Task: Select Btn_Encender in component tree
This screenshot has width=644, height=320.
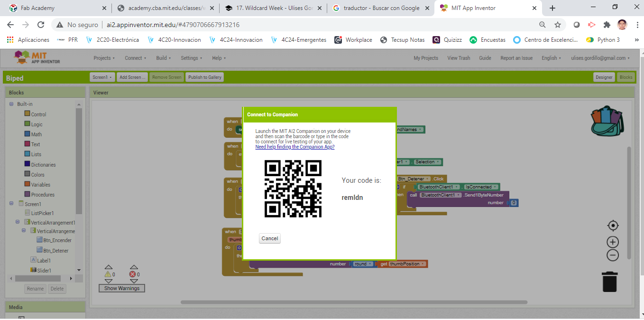Action: 54,240
